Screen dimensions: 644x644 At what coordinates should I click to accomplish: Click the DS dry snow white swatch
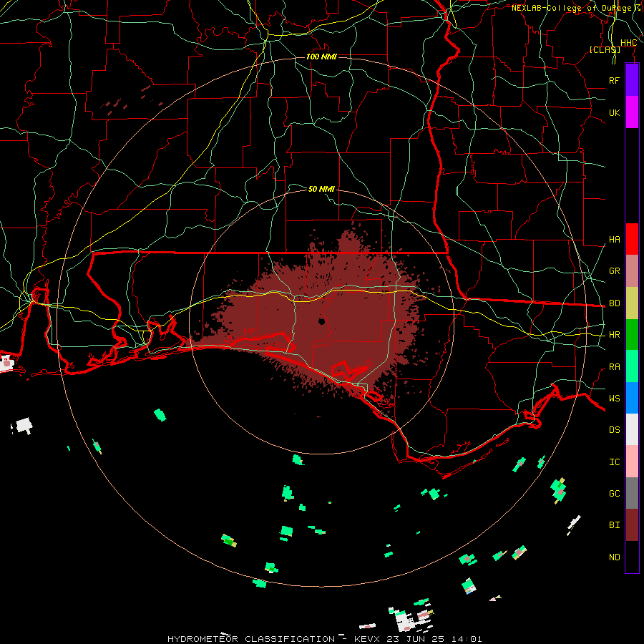click(632, 429)
